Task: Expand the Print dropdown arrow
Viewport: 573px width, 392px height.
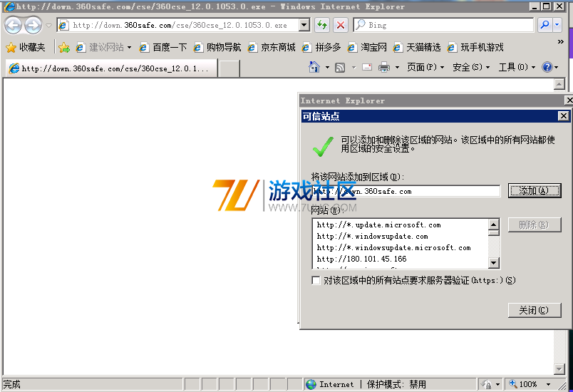Action: pyautogui.click(x=397, y=67)
